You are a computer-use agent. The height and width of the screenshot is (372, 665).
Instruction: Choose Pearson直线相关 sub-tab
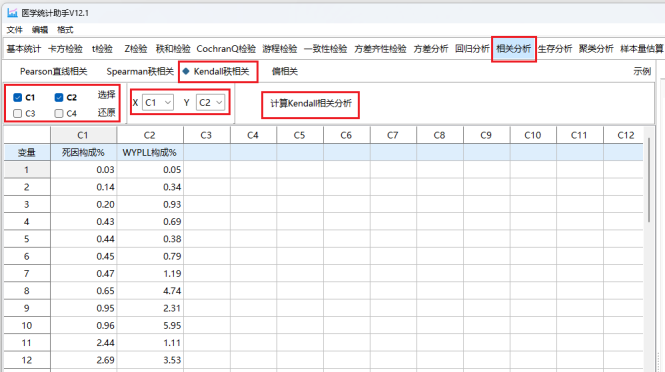pyautogui.click(x=53, y=71)
